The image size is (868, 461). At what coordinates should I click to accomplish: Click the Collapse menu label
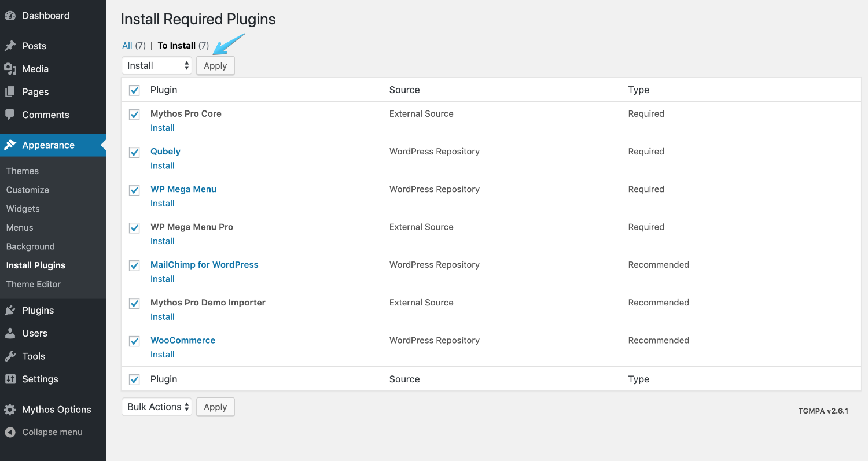coord(52,432)
